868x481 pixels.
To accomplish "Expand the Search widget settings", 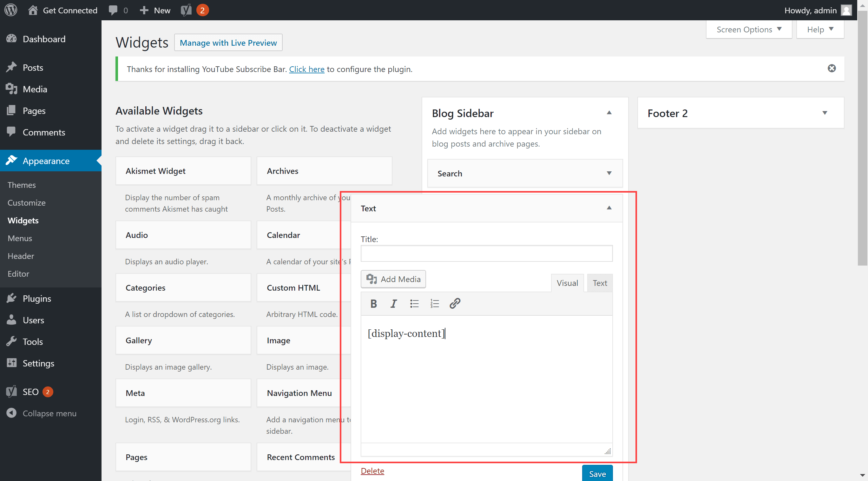I will [x=609, y=173].
